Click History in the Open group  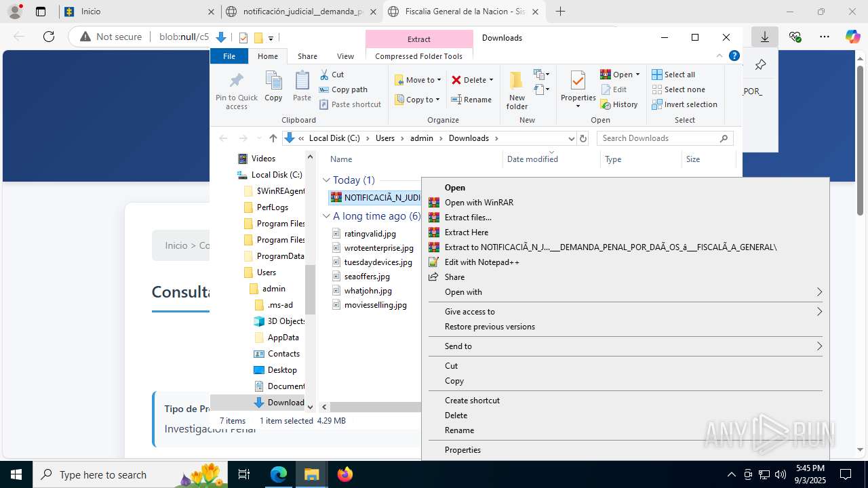(619, 104)
